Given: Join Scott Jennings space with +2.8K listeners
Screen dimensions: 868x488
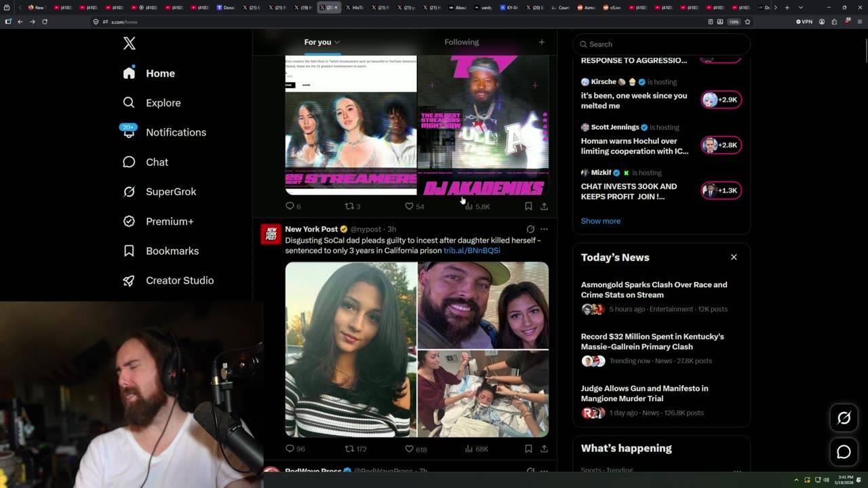Looking at the screenshot, I should click(721, 145).
